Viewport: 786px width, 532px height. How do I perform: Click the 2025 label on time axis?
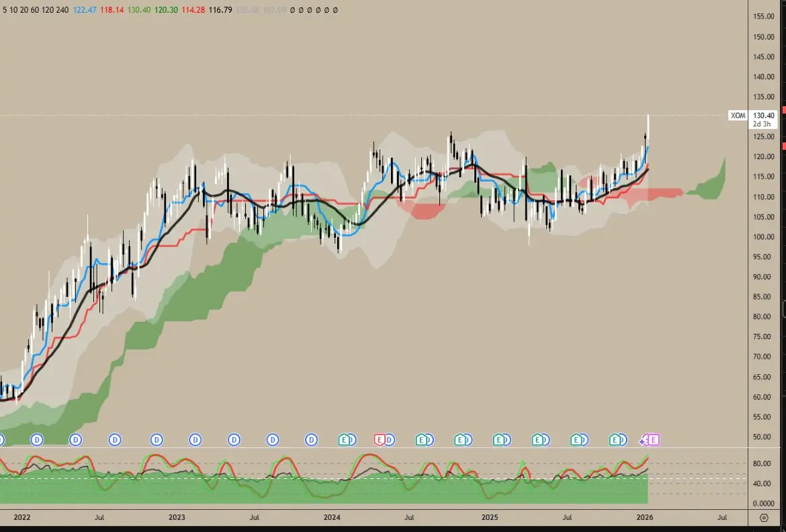tap(489, 517)
